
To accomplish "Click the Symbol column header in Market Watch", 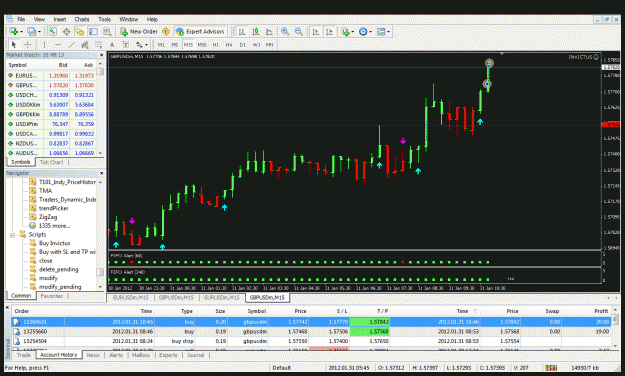I will click(18, 65).
